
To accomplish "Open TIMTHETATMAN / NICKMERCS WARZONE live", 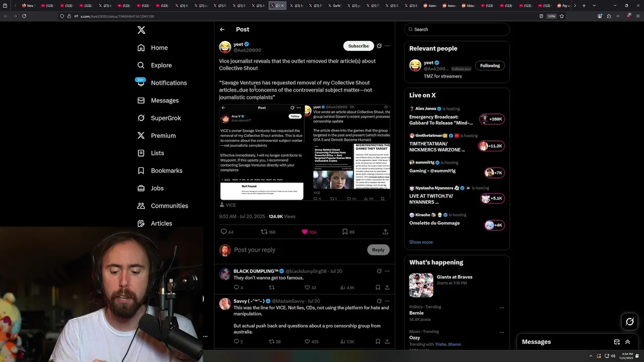I will (x=456, y=143).
